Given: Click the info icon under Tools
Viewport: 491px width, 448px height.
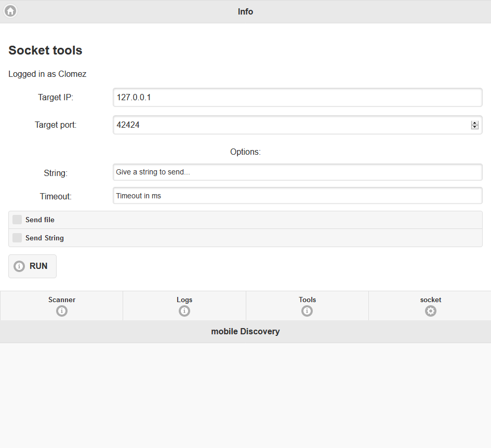Looking at the screenshot, I should pyautogui.click(x=307, y=311).
